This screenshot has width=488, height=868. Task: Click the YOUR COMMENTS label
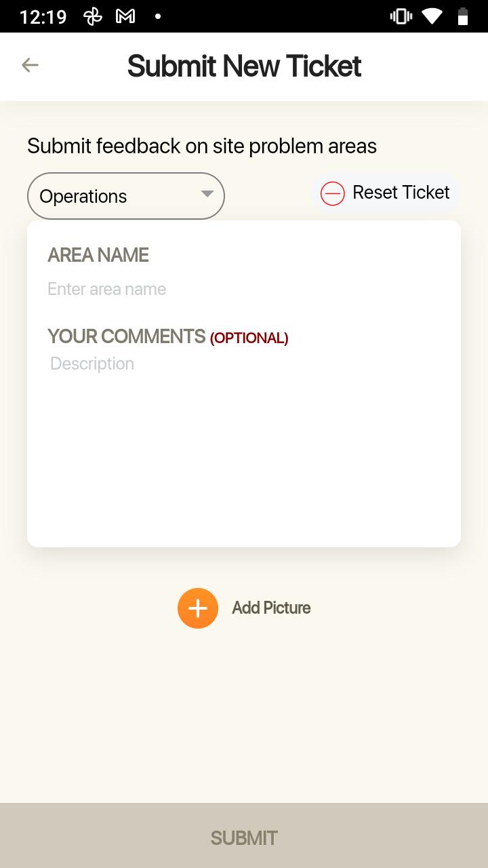pyautogui.click(x=127, y=336)
